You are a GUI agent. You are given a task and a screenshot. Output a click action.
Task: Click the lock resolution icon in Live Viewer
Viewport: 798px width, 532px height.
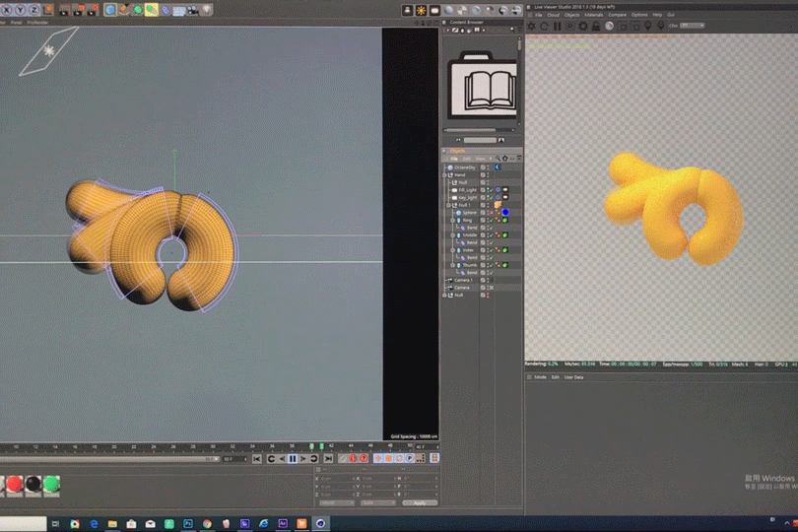point(595,26)
